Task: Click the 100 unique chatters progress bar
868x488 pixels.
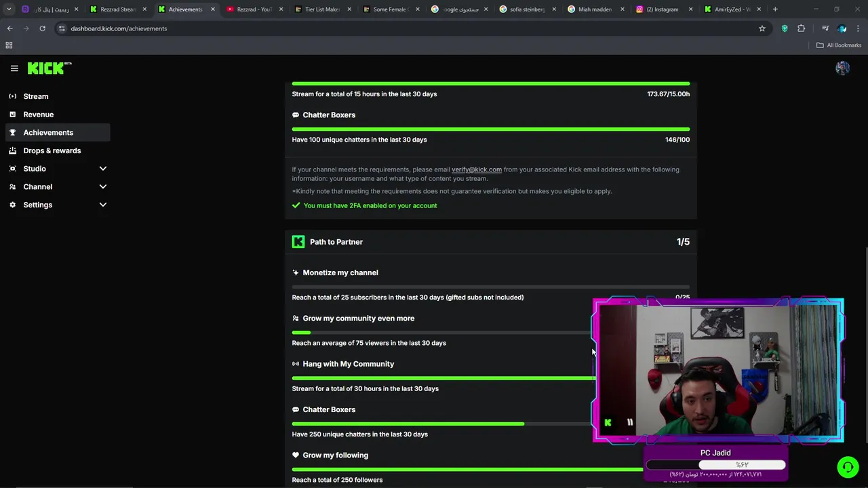Action: [x=491, y=129]
